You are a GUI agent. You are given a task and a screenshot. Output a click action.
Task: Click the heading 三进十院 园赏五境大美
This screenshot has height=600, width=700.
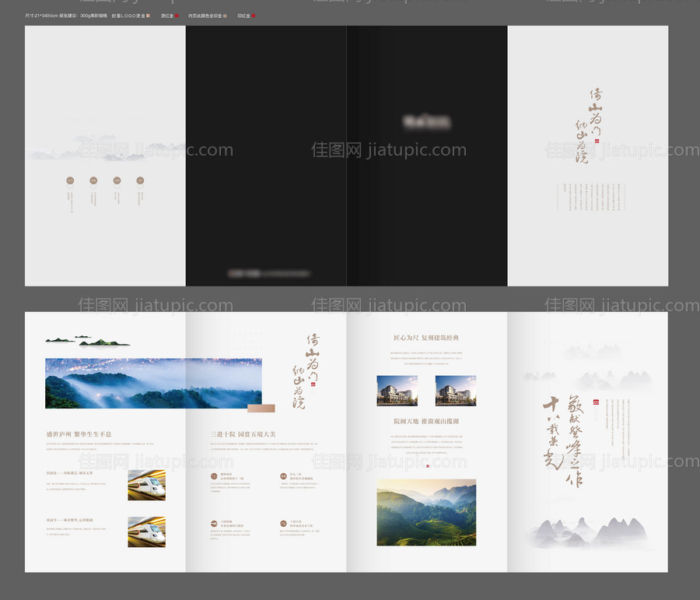click(243, 433)
